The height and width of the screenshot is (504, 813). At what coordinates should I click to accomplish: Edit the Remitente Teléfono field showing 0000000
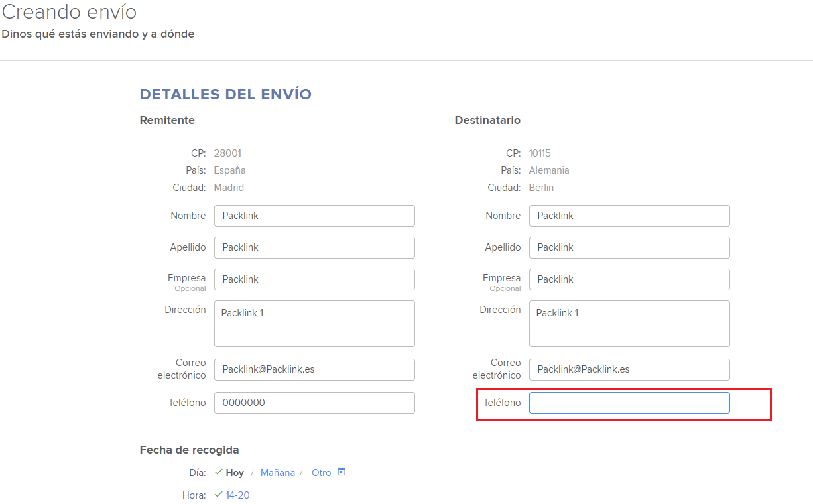coord(314,403)
